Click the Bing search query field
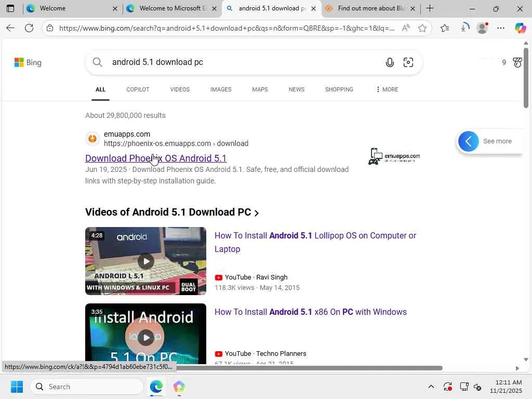The height and width of the screenshot is (399, 532). (244, 62)
